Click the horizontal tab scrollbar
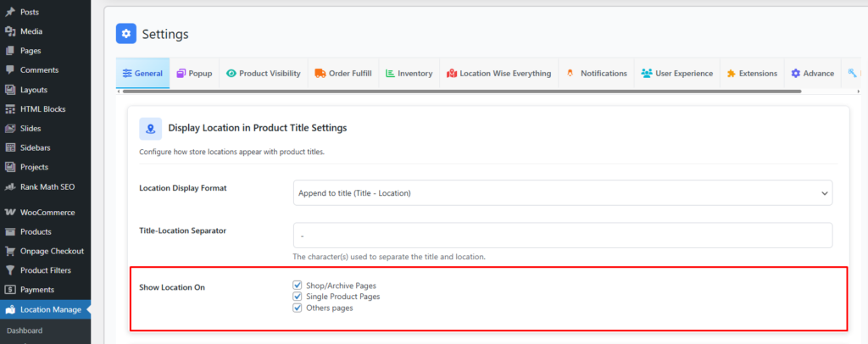Image resolution: width=868 pixels, height=344 pixels. coord(458,92)
